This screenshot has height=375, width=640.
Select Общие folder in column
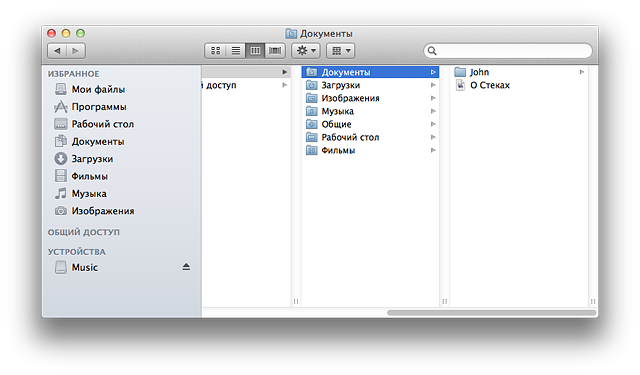tap(370, 124)
